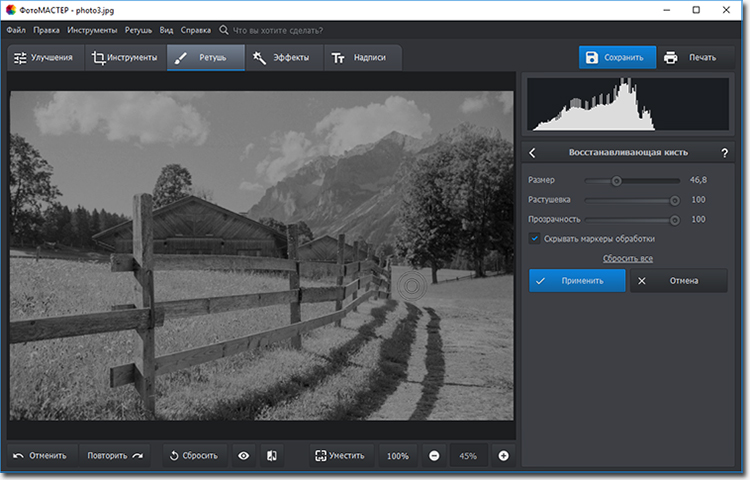Click the search magnifier icon
This screenshot has width=750, height=480.
[x=223, y=30]
